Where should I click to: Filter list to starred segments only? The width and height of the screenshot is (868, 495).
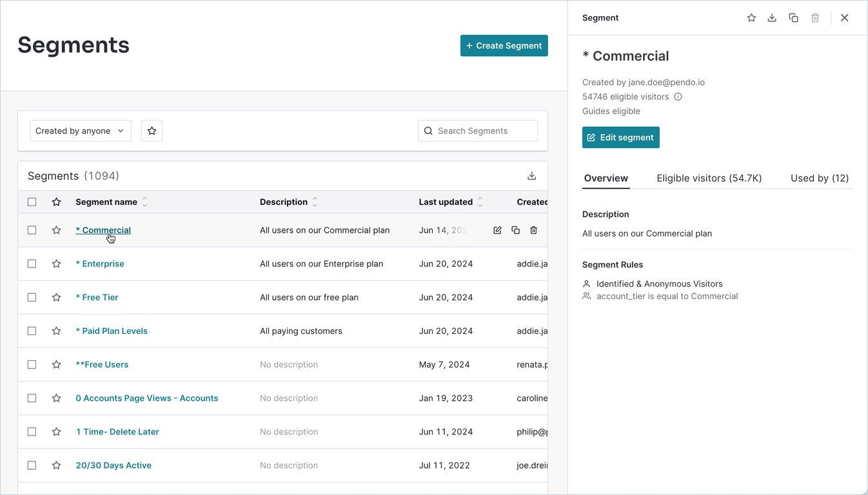click(152, 131)
